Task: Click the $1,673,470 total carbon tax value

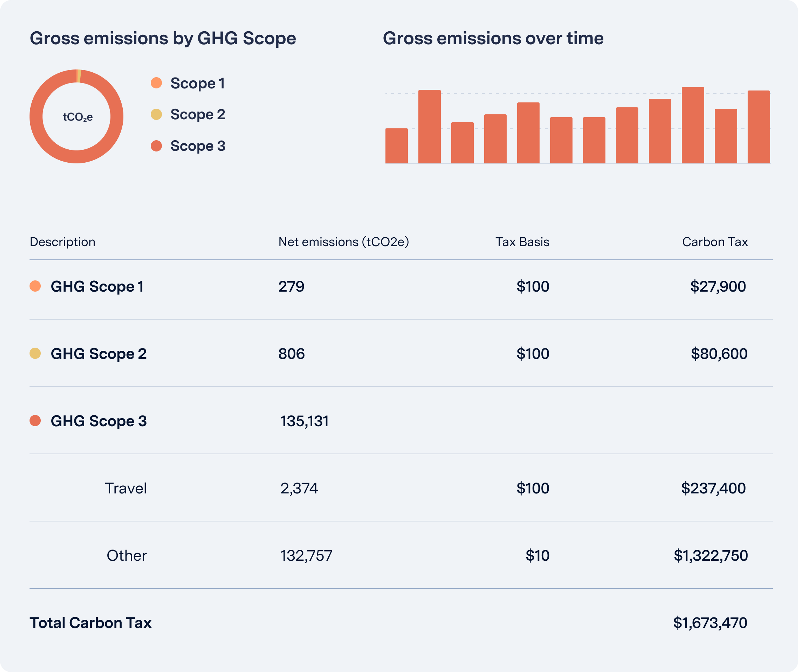Action: point(710,623)
